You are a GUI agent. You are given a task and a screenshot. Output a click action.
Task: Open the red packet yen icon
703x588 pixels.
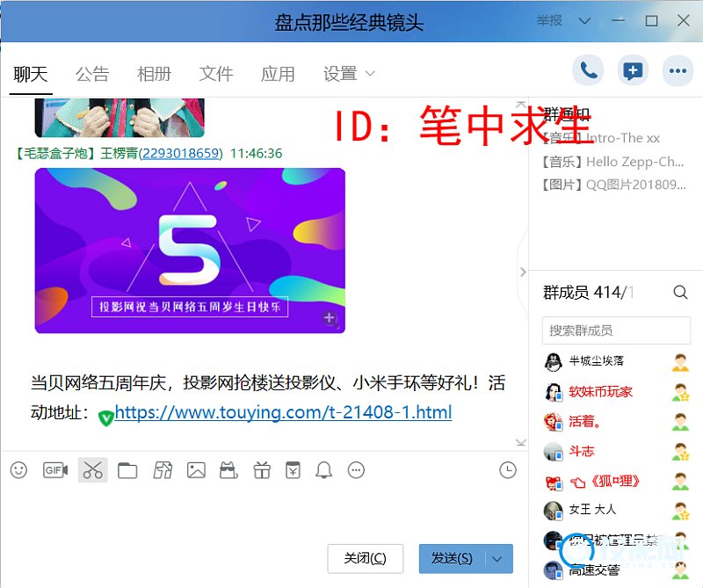[x=293, y=470]
